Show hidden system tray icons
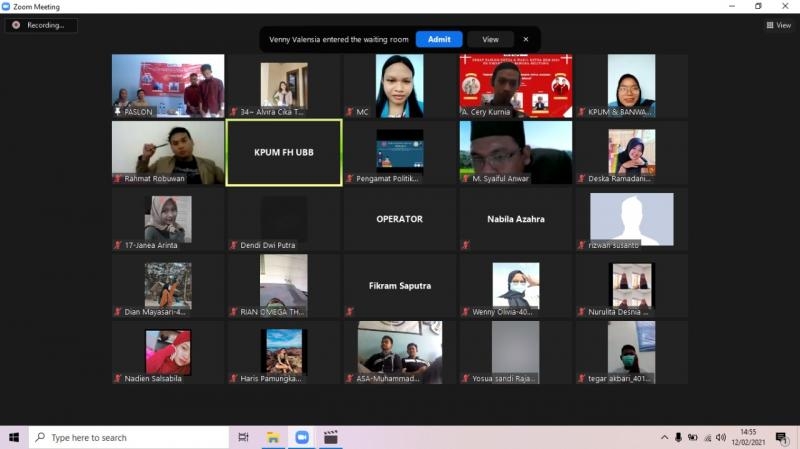This screenshot has height=449, width=800. pos(664,437)
